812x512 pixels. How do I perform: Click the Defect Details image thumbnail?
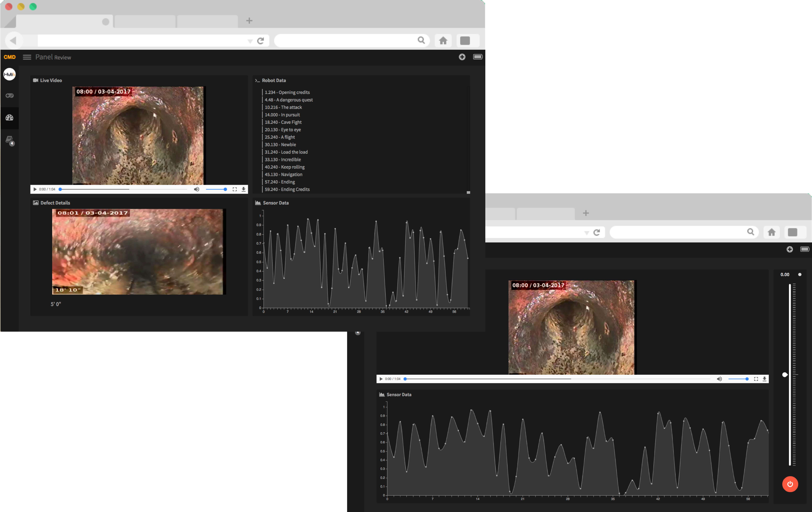pos(139,251)
